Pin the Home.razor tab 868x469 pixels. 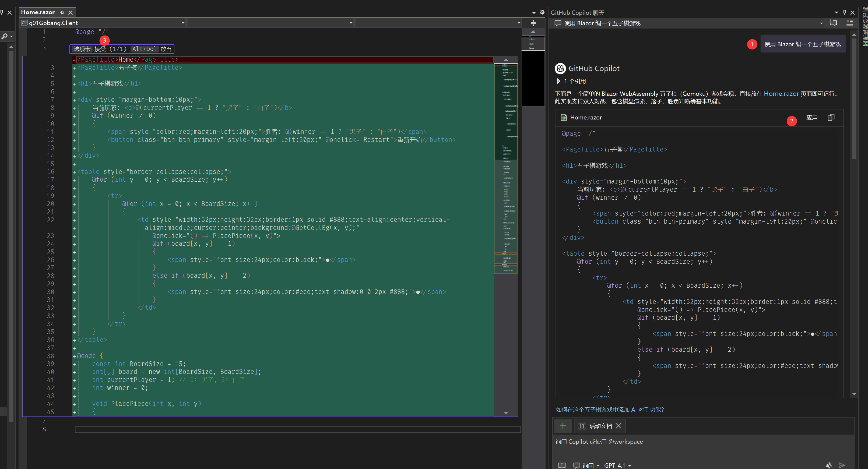click(62, 12)
